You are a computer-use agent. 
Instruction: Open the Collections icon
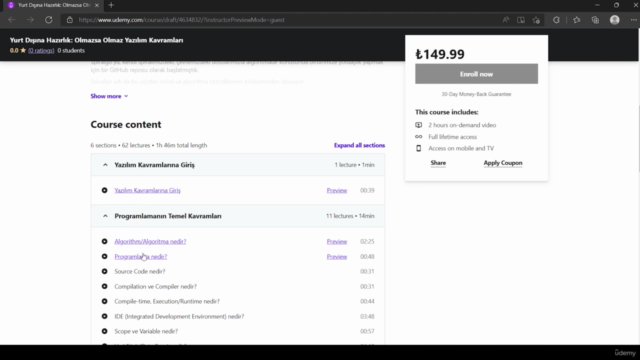[x=595, y=20]
